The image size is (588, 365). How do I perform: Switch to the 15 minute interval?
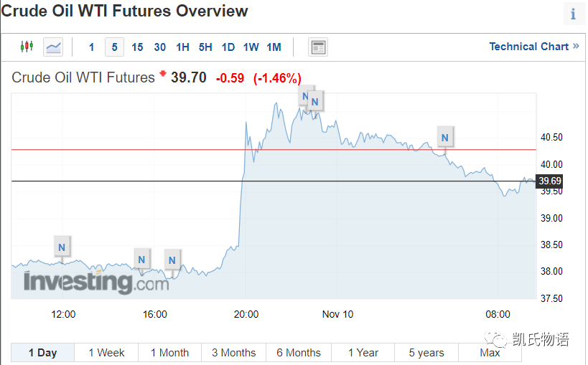[x=137, y=47]
